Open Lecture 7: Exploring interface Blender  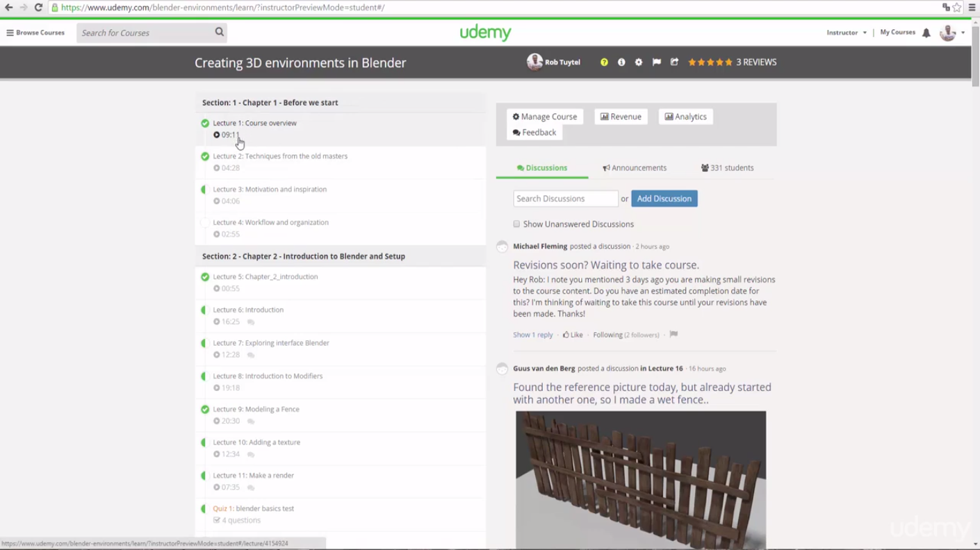coord(271,343)
